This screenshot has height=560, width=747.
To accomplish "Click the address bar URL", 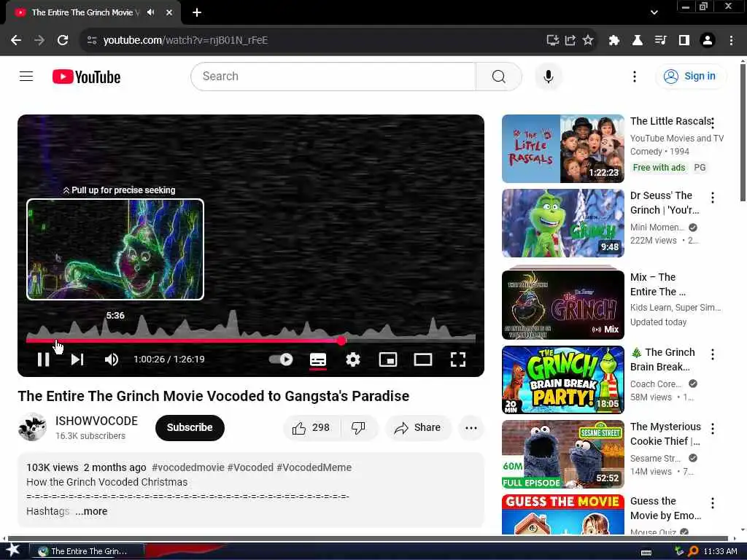I will [x=186, y=41].
